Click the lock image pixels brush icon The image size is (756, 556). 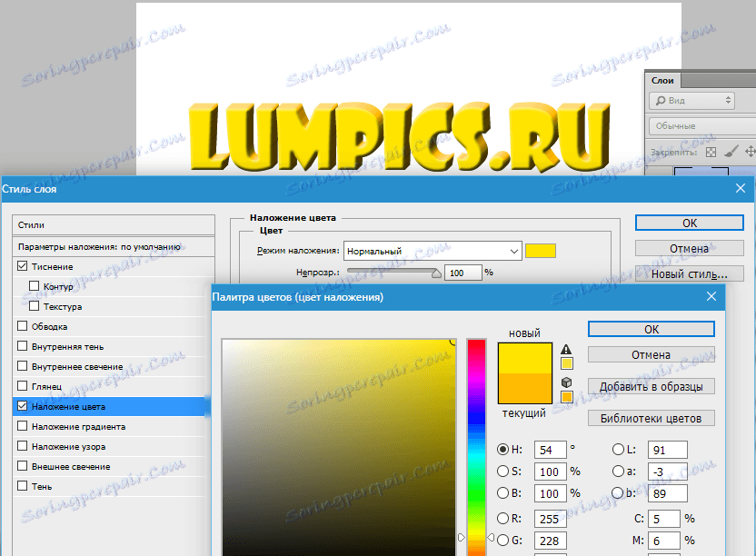click(x=731, y=152)
